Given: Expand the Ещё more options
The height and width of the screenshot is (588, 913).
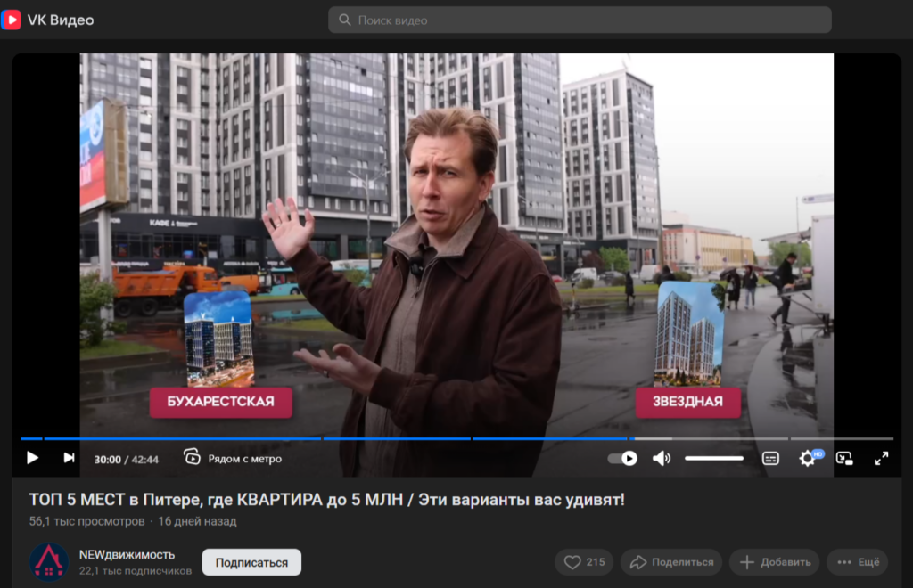Looking at the screenshot, I should 858,562.
